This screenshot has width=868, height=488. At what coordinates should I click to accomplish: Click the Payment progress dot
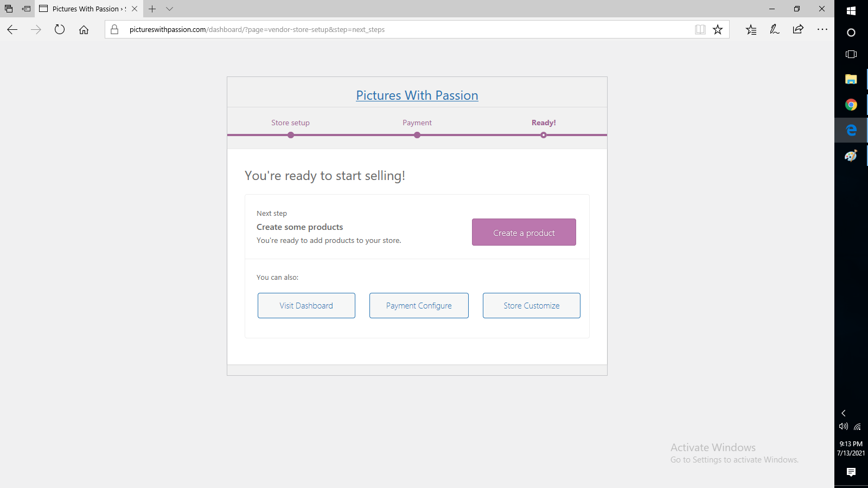click(417, 135)
